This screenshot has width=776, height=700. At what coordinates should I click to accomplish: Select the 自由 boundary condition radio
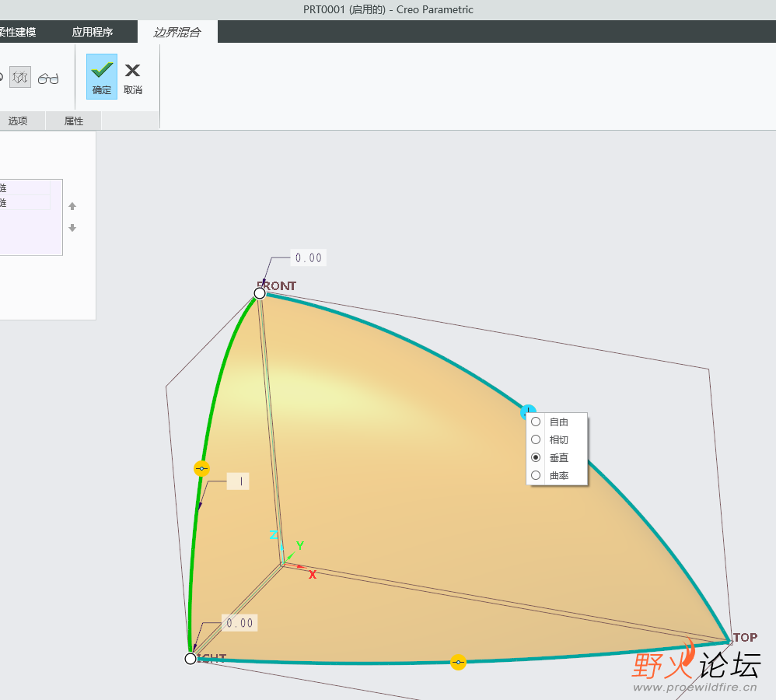pyautogui.click(x=536, y=422)
